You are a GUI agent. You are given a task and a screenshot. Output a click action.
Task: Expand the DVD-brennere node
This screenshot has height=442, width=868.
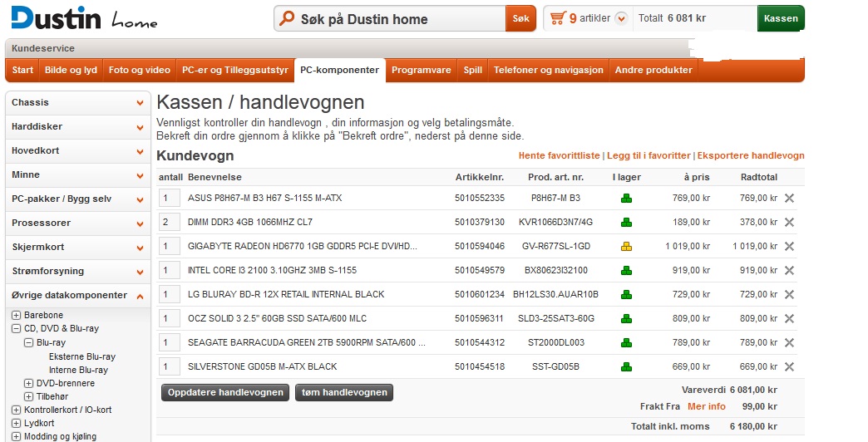29,383
